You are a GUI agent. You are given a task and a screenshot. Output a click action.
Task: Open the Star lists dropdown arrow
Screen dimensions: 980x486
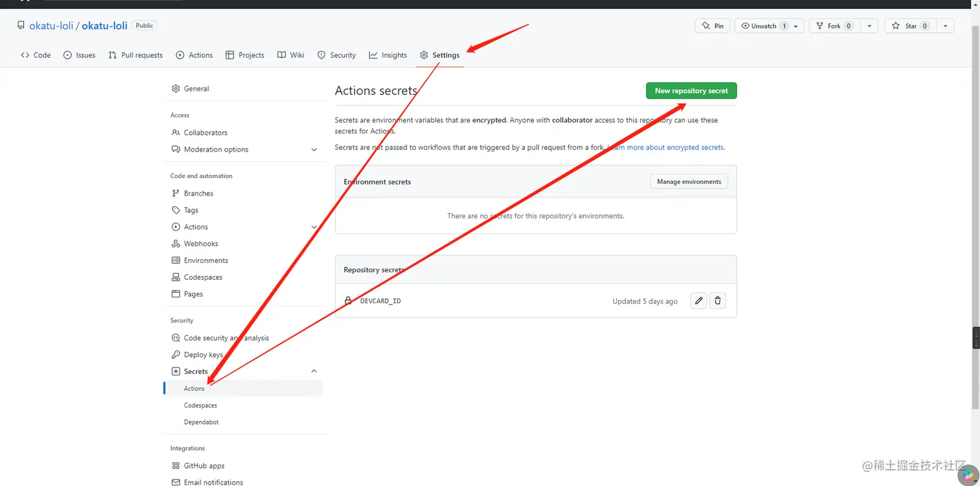pyautogui.click(x=945, y=26)
